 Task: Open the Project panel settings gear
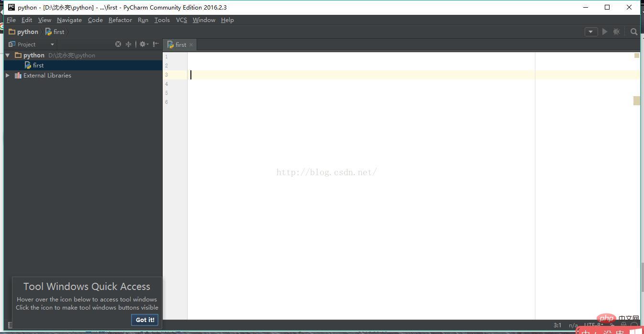tap(143, 44)
